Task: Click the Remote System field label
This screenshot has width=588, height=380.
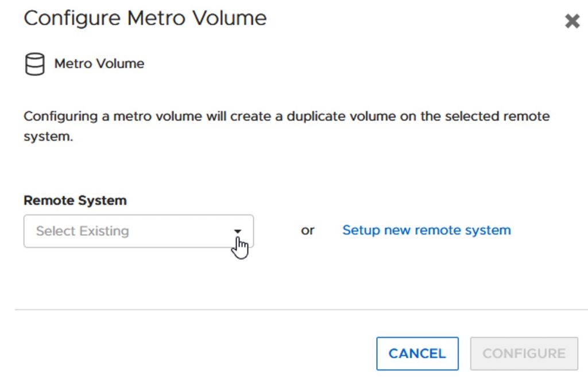Action: tap(75, 200)
